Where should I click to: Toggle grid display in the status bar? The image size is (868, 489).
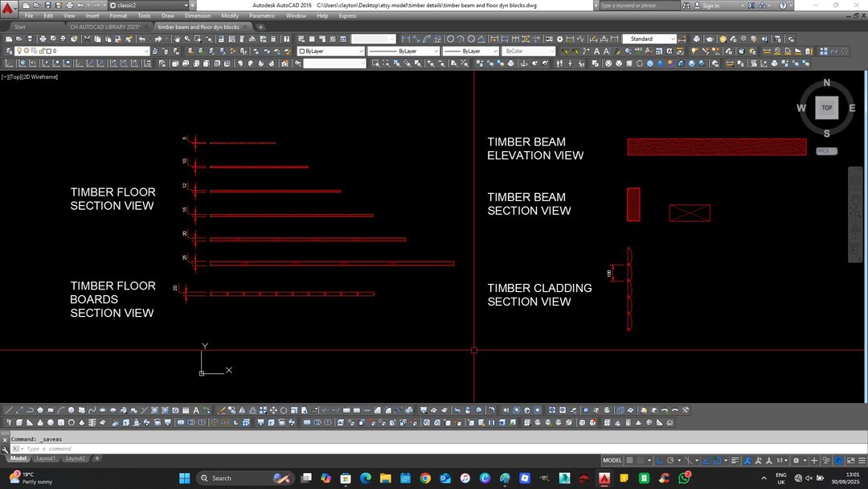(632, 459)
